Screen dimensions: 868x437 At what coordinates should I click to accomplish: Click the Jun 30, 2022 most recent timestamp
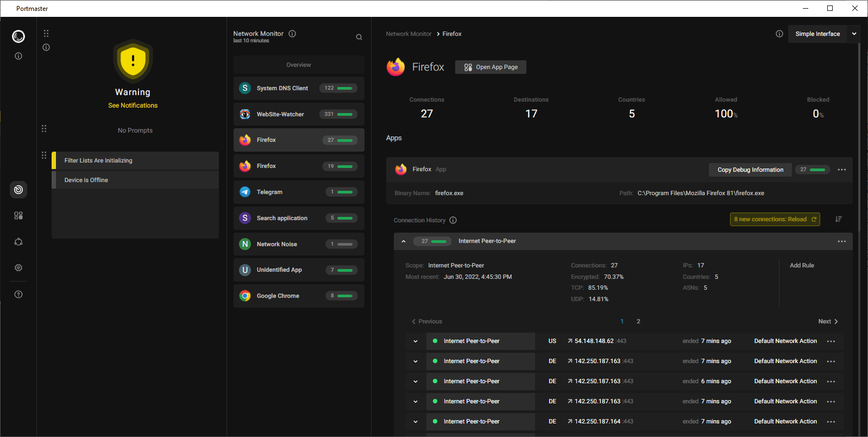[x=477, y=277]
